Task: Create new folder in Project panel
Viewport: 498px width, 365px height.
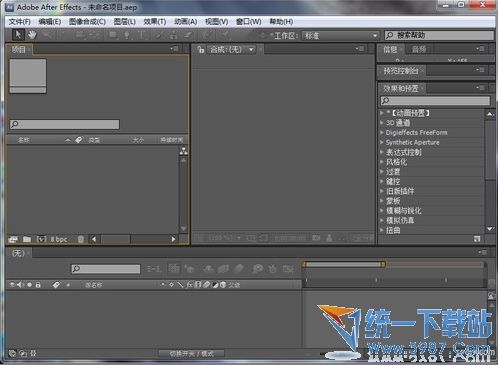Action: 27,239
